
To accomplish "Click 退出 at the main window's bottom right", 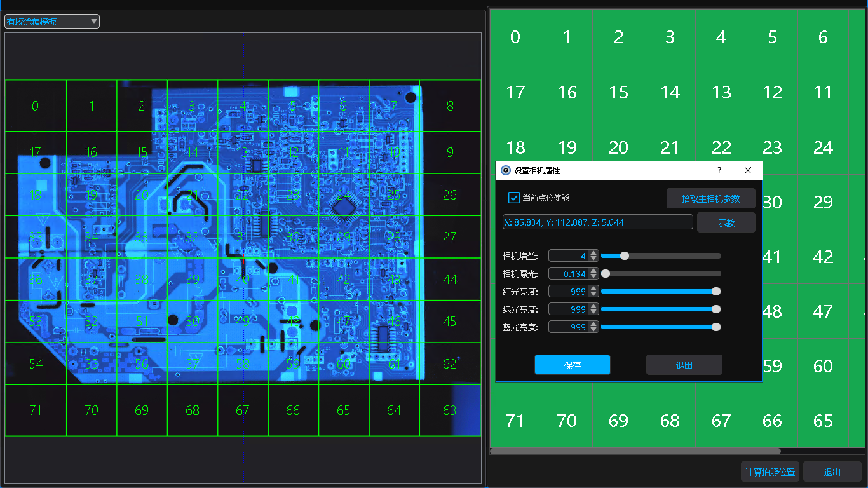I will [x=832, y=472].
